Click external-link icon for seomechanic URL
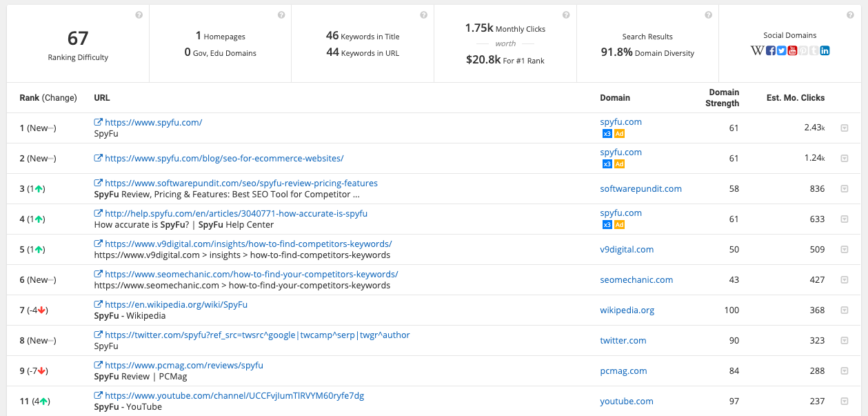 [99, 275]
